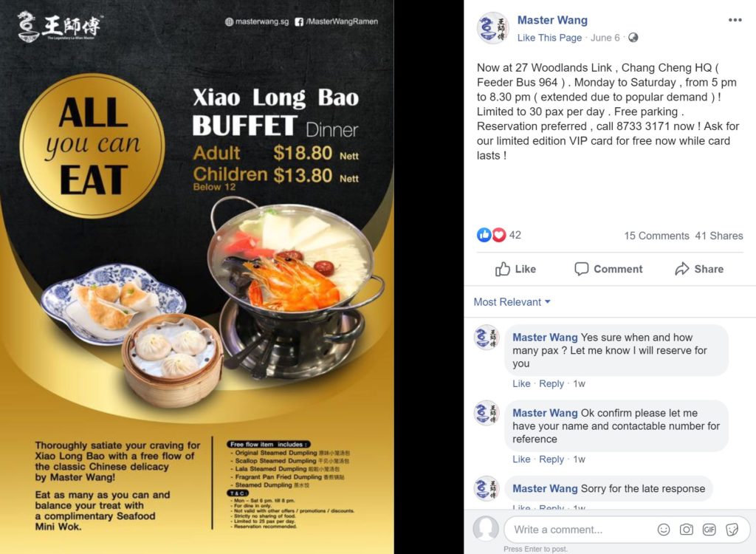The image size is (756, 554).
Task: Click the red heart reaction icon
Action: pos(498,235)
